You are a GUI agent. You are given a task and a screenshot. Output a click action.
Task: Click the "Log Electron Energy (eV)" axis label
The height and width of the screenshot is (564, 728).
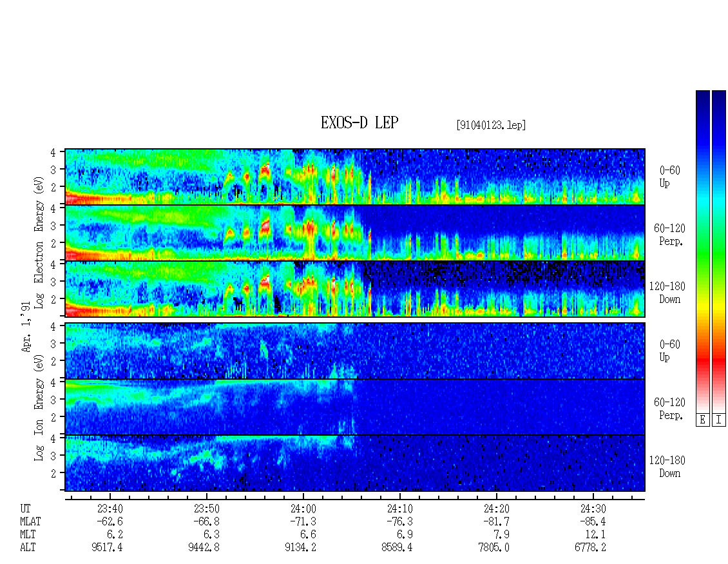tap(39, 242)
